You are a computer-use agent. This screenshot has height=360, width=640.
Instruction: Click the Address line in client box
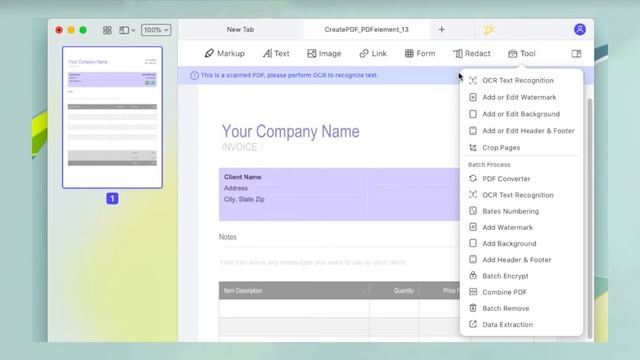coord(236,188)
